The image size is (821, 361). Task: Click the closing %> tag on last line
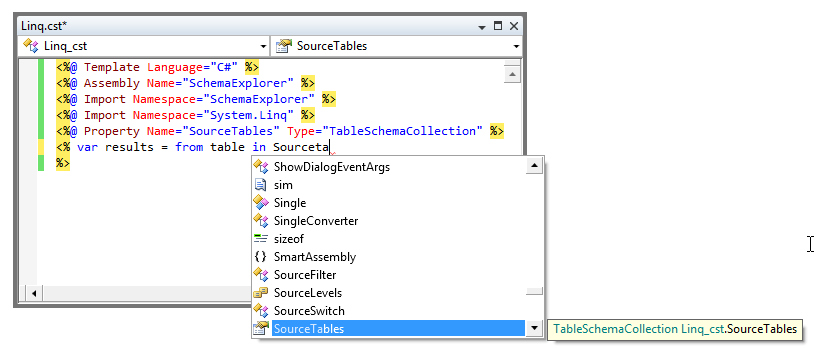click(63, 163)
